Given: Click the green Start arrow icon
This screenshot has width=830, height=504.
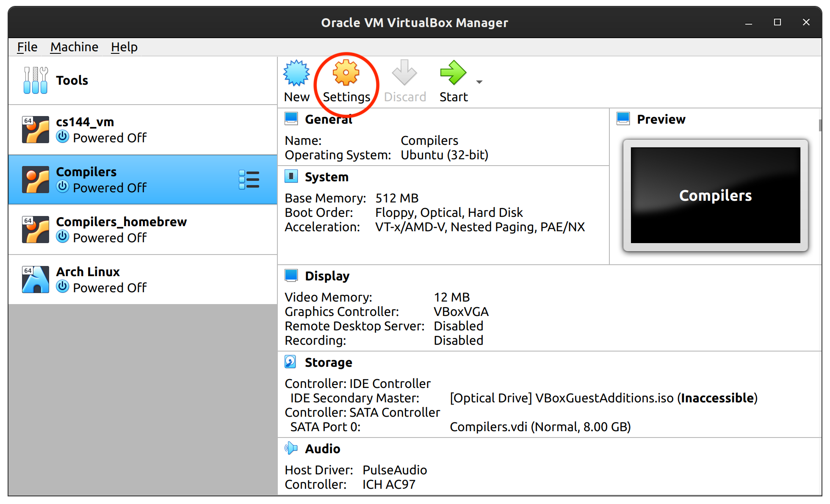Looking at the screenshot, I should pyautogui.click(x=453, y=73).
